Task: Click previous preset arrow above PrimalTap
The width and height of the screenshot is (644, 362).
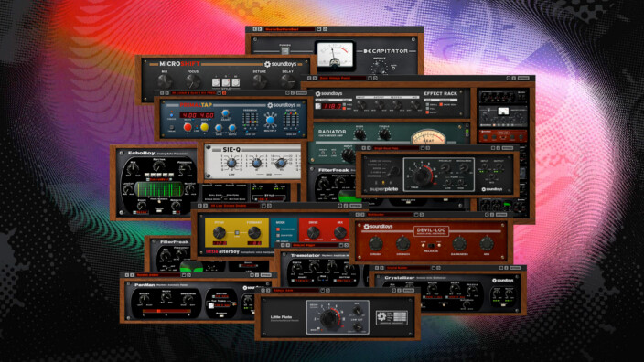Action: coord(162,93)
